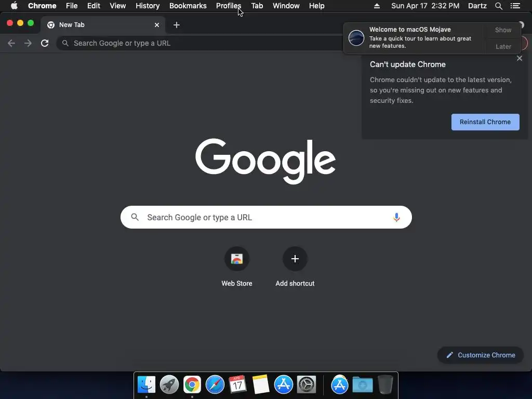532x399 pixels.
Task: Click the search magnifier in Google box
Action: pyautogui.click(x=135, y=217)
